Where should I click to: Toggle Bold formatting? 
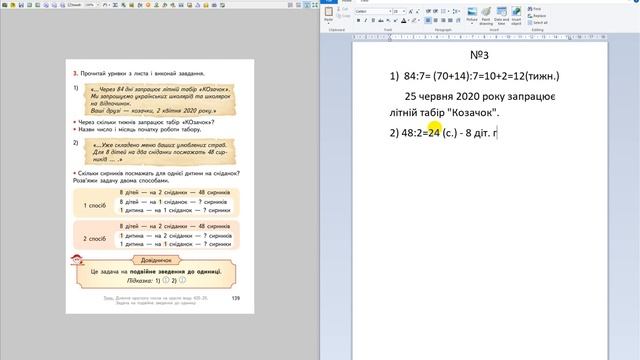(358, 20)
